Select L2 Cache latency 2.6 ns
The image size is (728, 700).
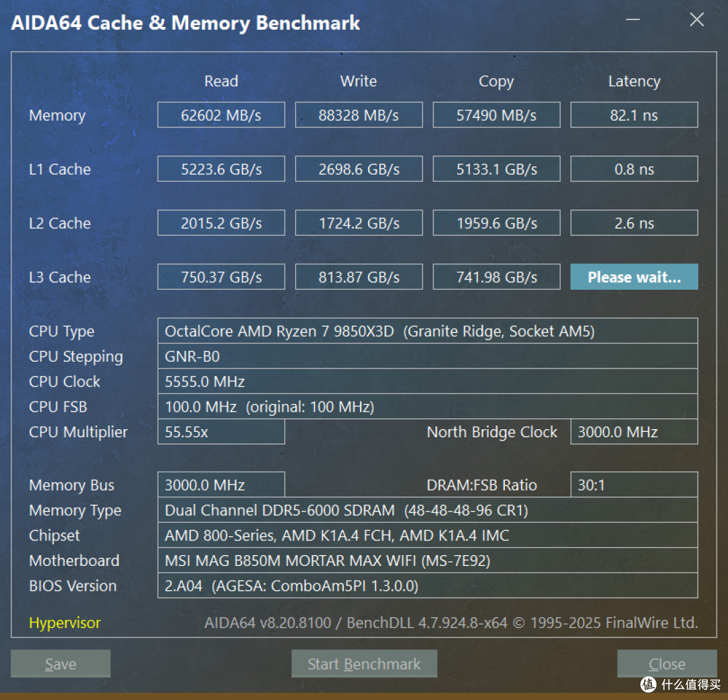tap(634, 223)
